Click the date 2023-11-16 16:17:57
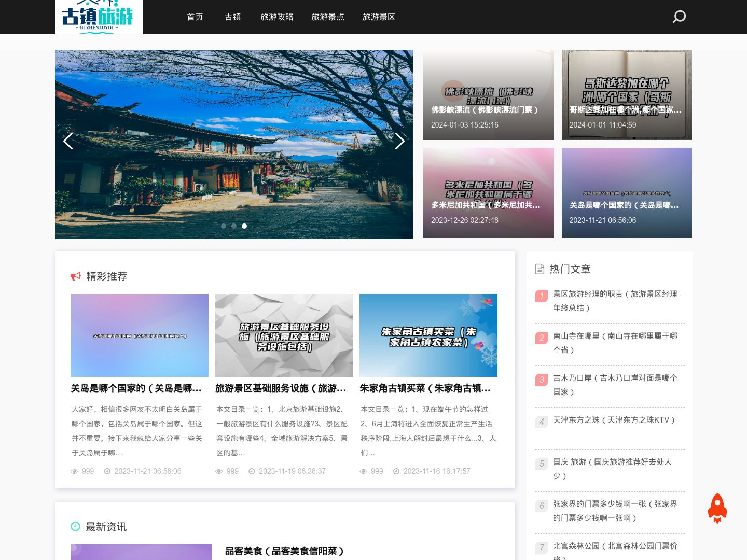 (437, 471)
